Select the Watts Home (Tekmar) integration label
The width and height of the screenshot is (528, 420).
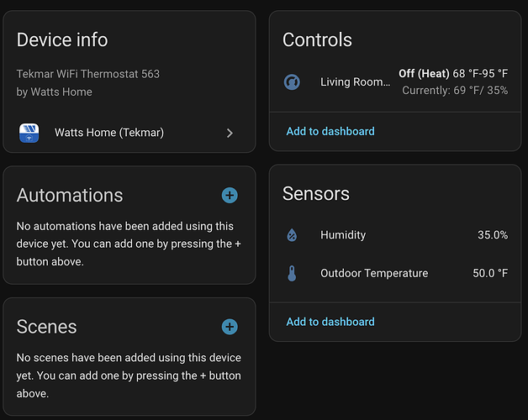coord(109,133)
